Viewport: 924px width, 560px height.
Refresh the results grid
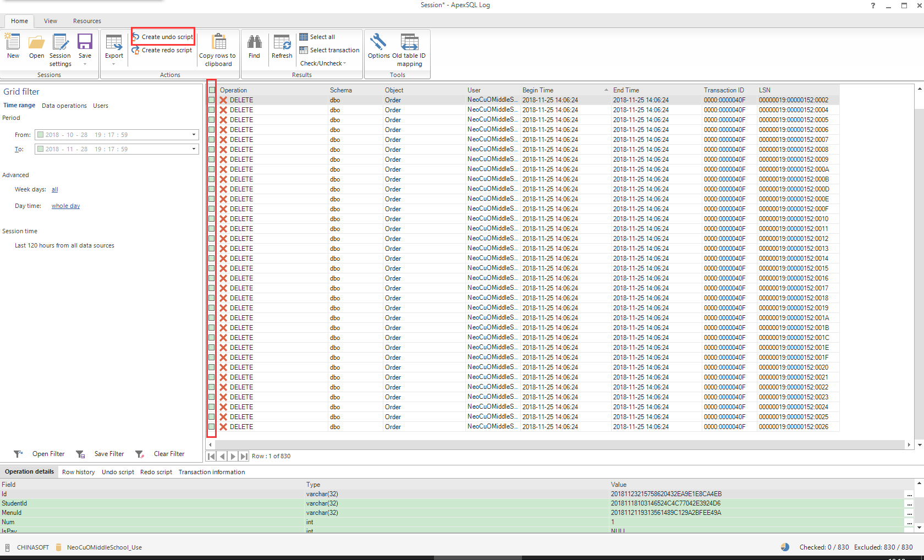282,47
